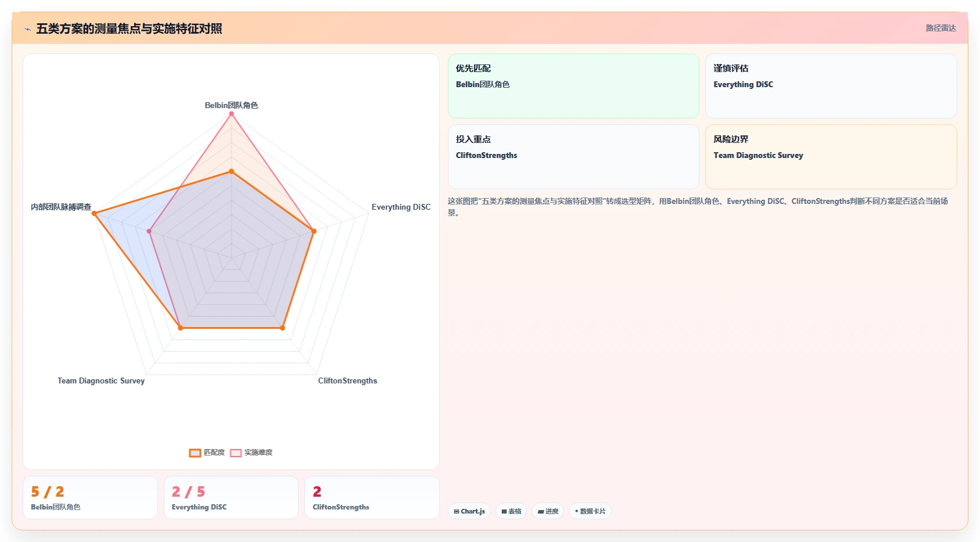The width and height of the screenshot is (980, 542).
Task: Click the orange data point on Belbin团队角色 axis
Action: [231, 171]
